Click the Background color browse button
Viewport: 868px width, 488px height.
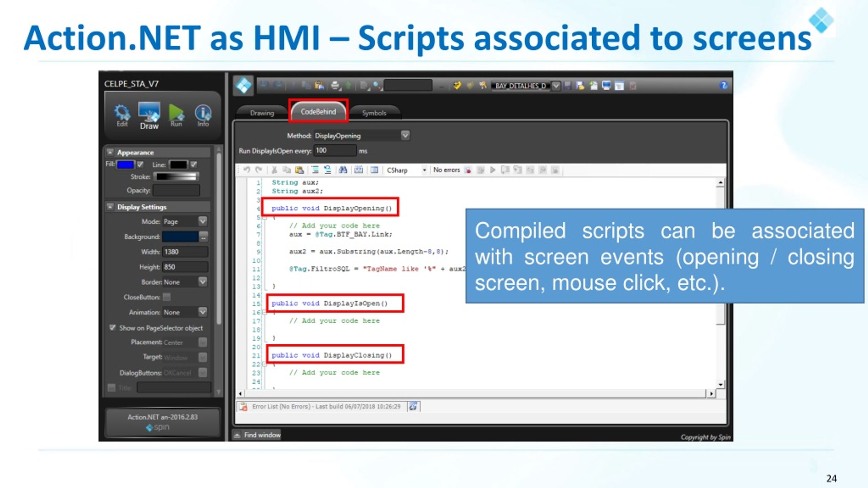pos(203,237)
